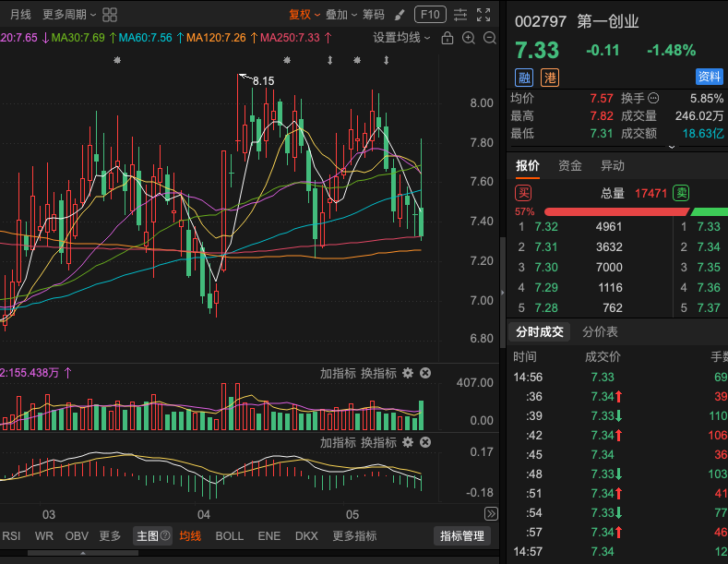This screenshot has height=564, width=728.
Task: Lock the moving average lines
Action: (x=448, y=38)
